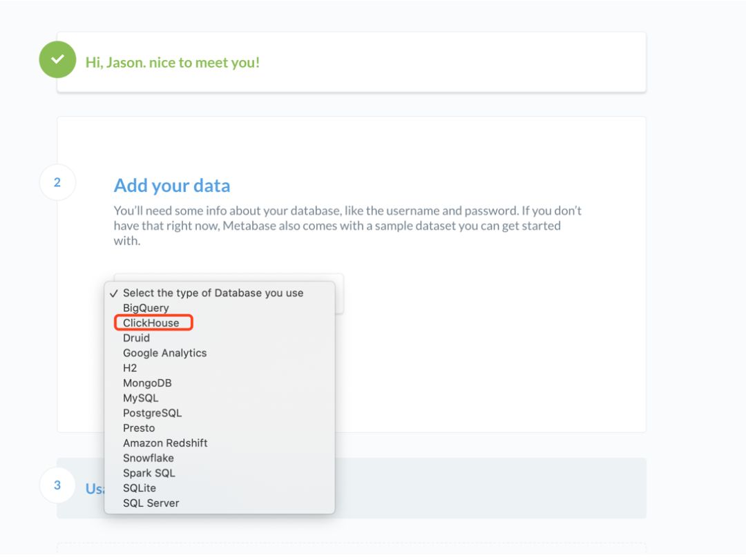The image size is (746, 560).
Task: Click the Add your data heading
Action: (x=172, y=186)
